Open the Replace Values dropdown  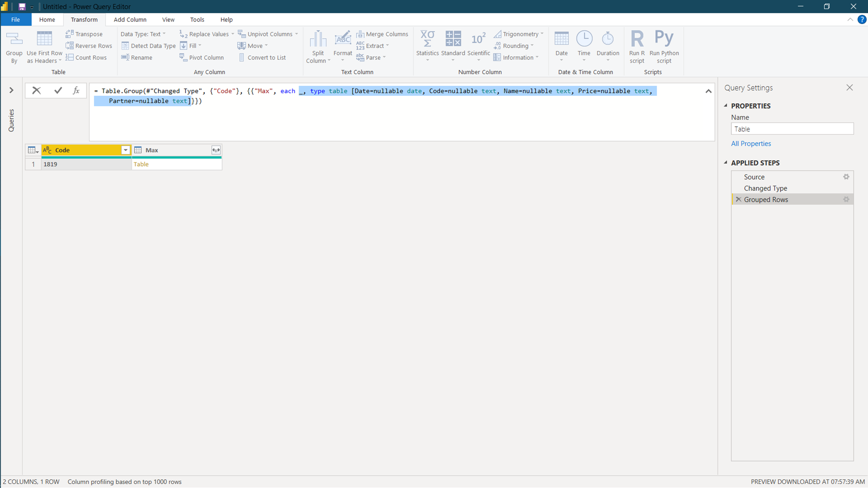(207, 34)
